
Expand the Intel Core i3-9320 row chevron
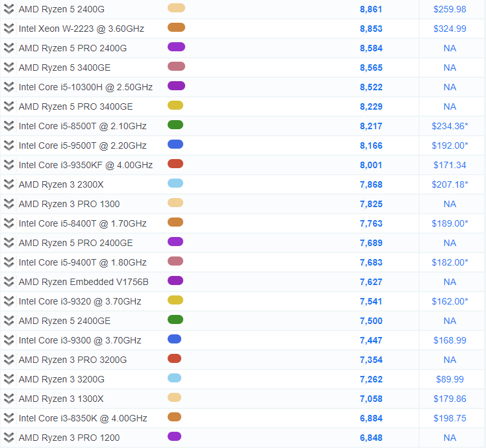click(8, 301)
